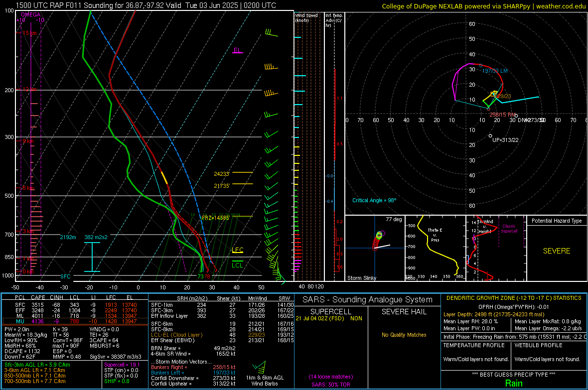Click the 24233' height label

point(222,174)
